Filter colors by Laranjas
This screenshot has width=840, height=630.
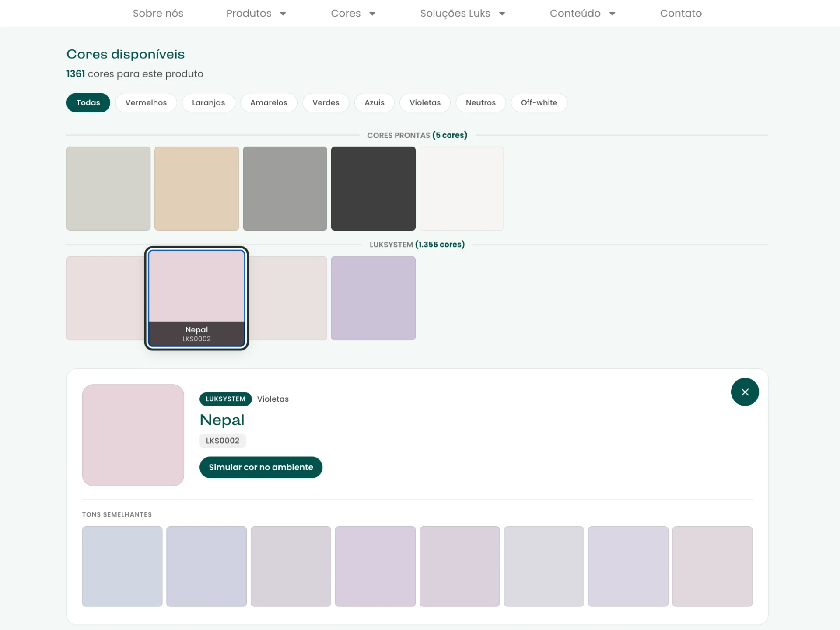tap(209, 102)
